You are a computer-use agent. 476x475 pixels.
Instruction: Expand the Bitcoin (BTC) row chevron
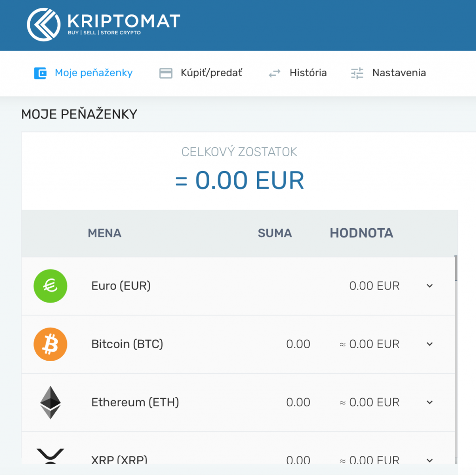(x=430, y=344)
